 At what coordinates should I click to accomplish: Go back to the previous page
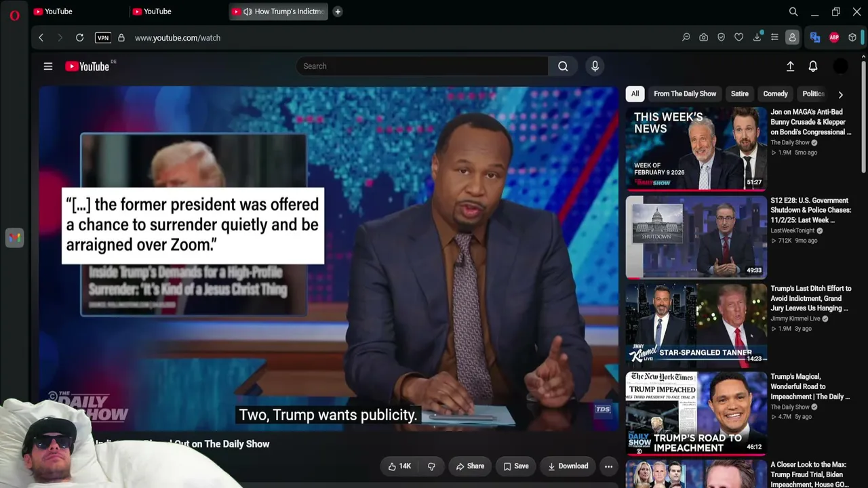(x=41, y=38)
